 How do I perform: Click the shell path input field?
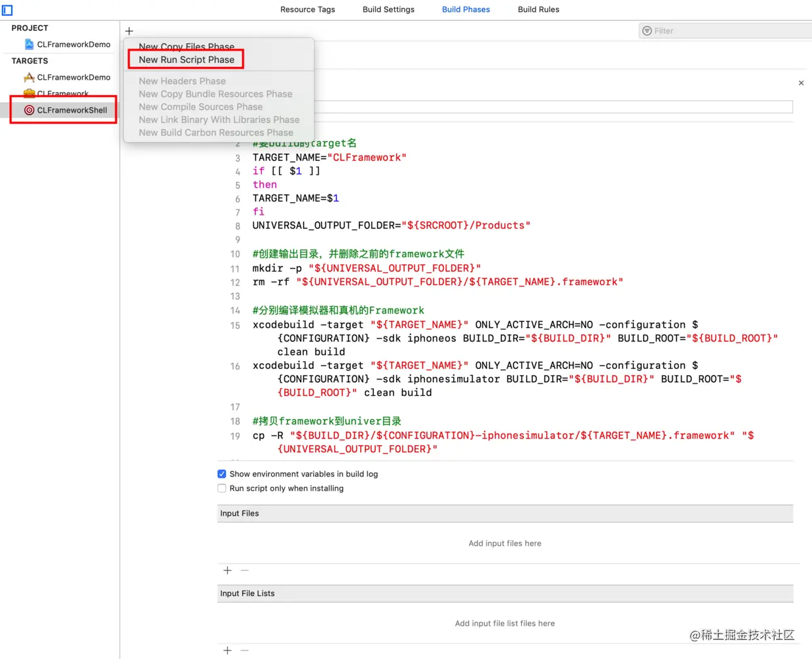[553, 107]
